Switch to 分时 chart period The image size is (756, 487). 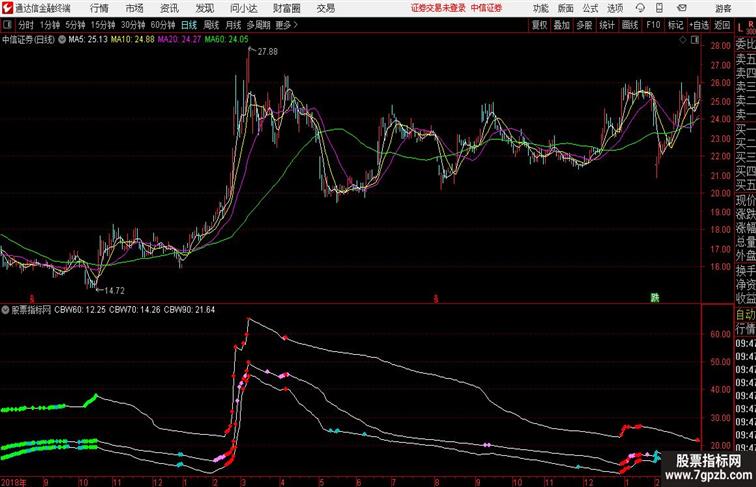26,25
